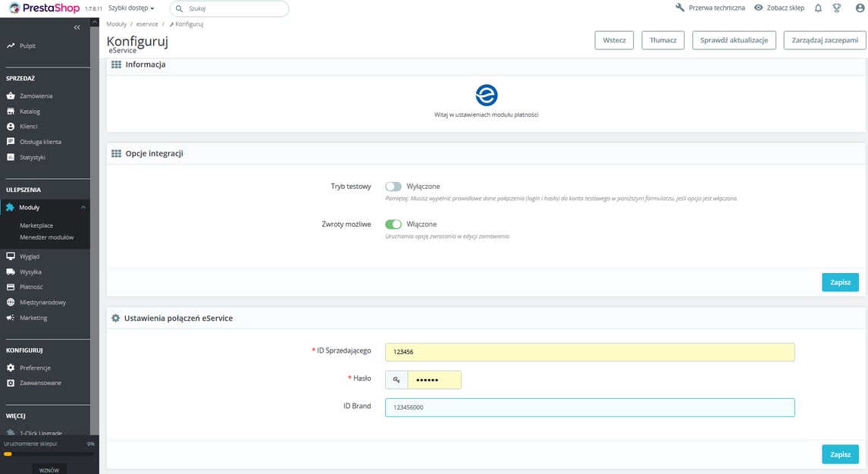Click Sprawdź aktualizacje button
This screenshot has width=868, height=474.
(734, 40)
